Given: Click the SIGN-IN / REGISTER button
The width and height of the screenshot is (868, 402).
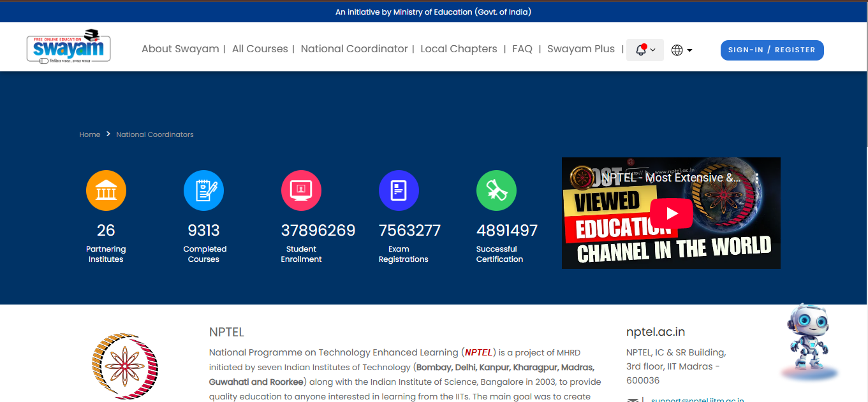Looking at the screenshot, I should pyautogui.click(x=772, y=50).
